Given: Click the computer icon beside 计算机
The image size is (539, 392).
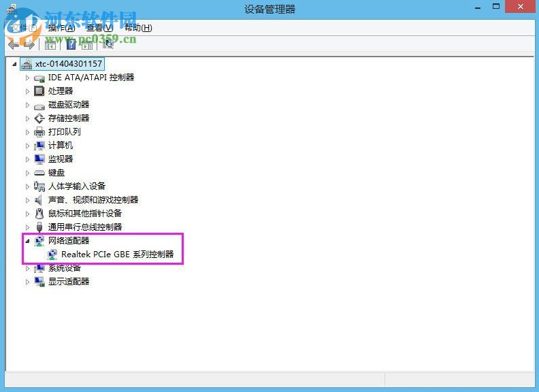Looking at the screenshot, I should pos(39,146).
